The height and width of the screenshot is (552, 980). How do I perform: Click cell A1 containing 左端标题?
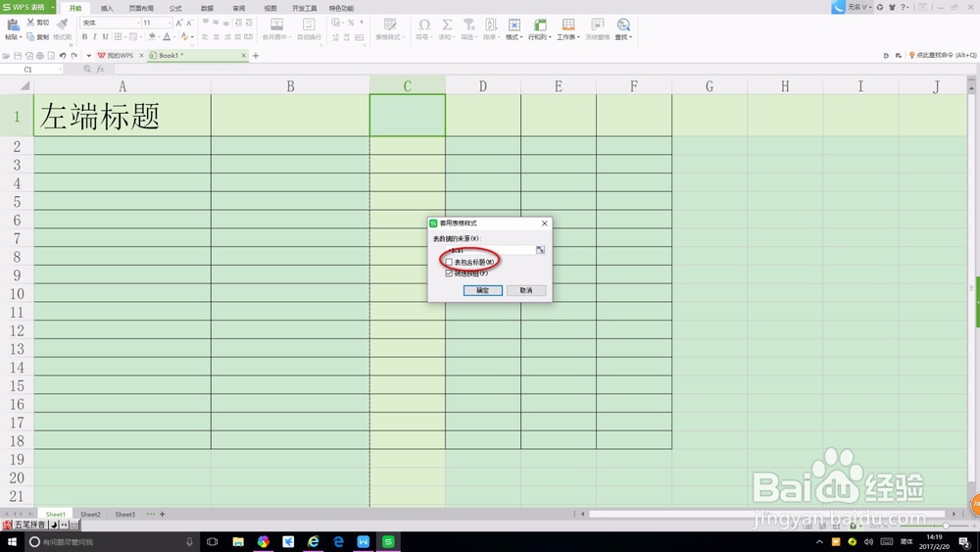pyautogui.click(x=122, y=116)
